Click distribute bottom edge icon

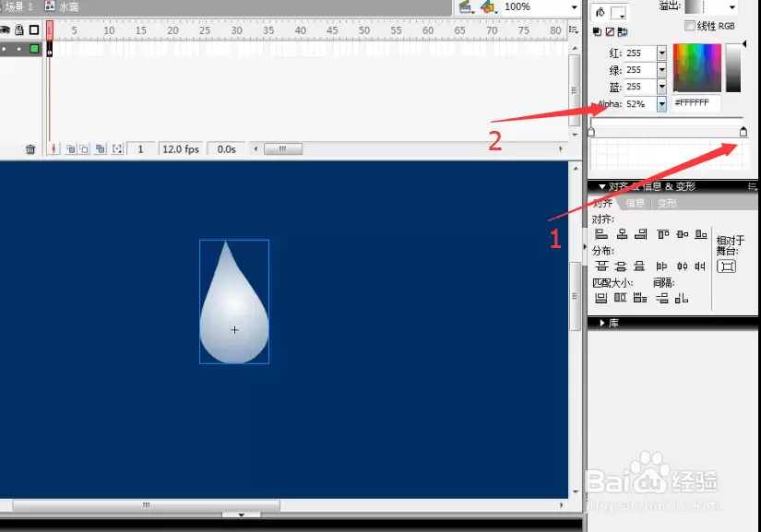point(639,266)
